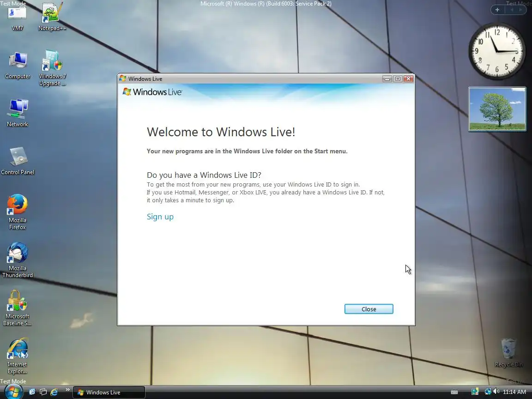Open the volume speaker tray icon
Viewport: 532px width, 399px height.
[496, 392]
